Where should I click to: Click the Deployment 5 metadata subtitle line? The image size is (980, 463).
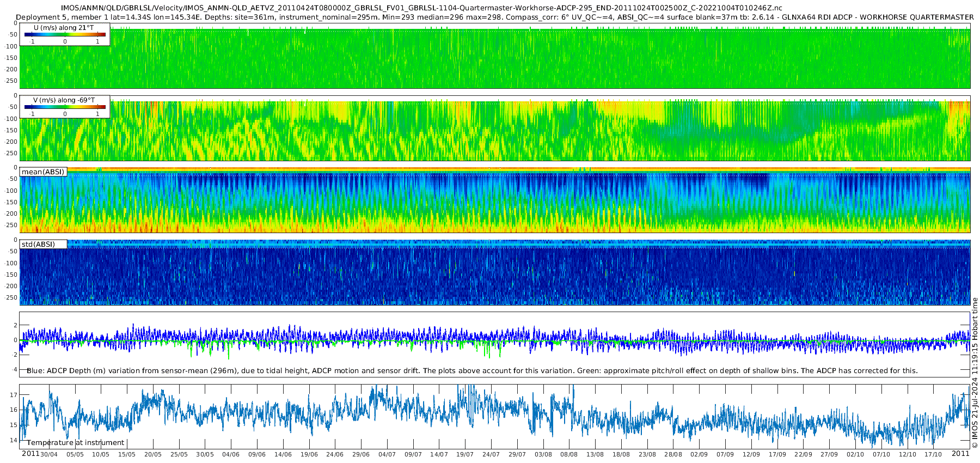coord(495,17)
